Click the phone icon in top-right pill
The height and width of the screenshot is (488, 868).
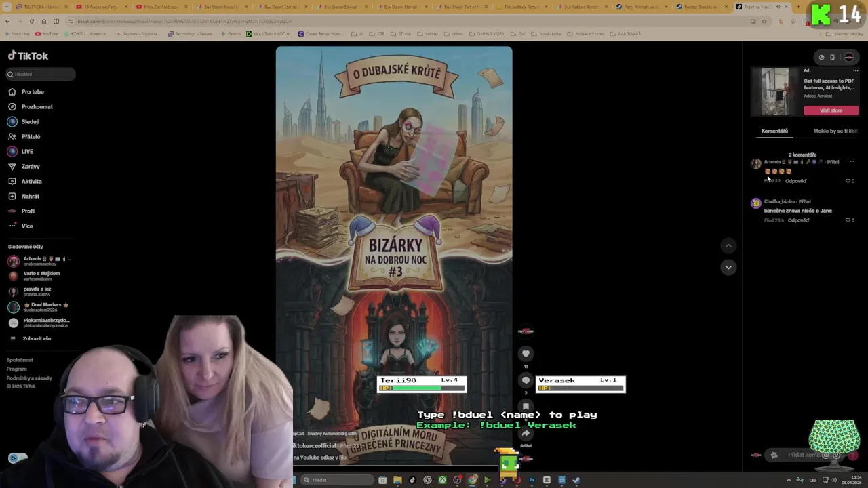pos(832,57)
